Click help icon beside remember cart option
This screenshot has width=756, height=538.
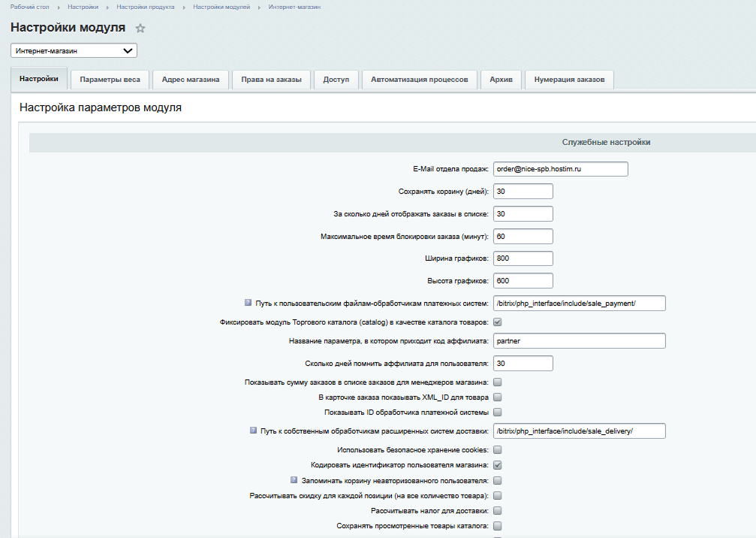[294, 479]
